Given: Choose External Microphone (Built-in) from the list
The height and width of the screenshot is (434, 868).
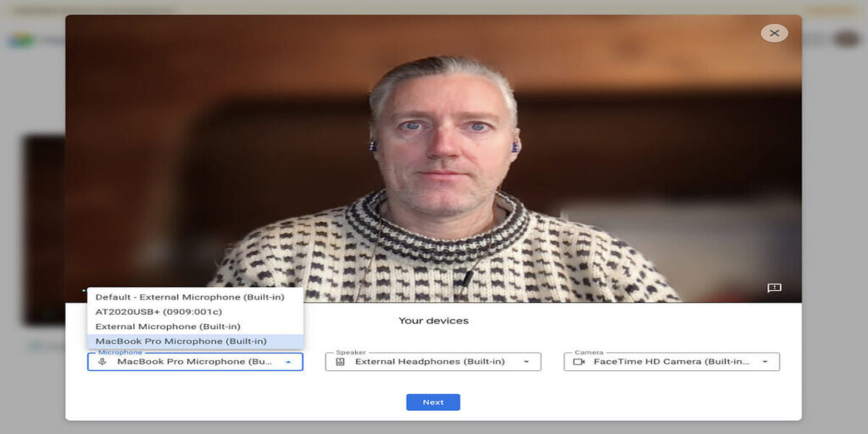Looking at the screenshot, I should (x=168, y=326).
